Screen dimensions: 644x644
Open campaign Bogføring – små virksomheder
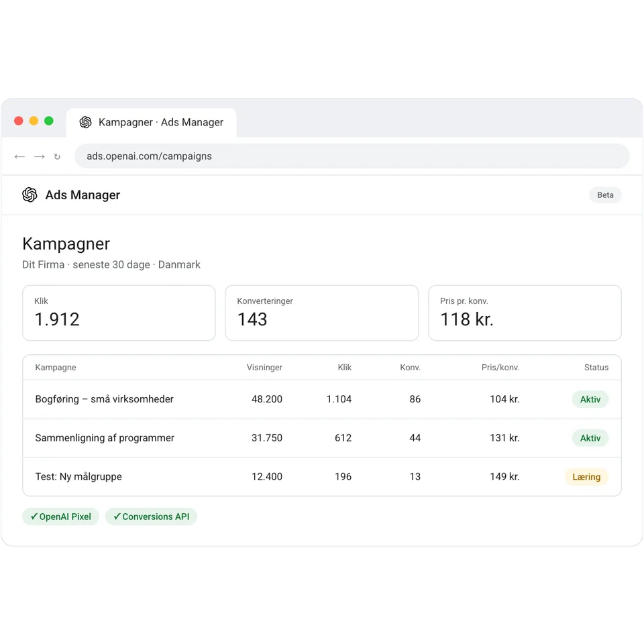[x=105, y=399]
